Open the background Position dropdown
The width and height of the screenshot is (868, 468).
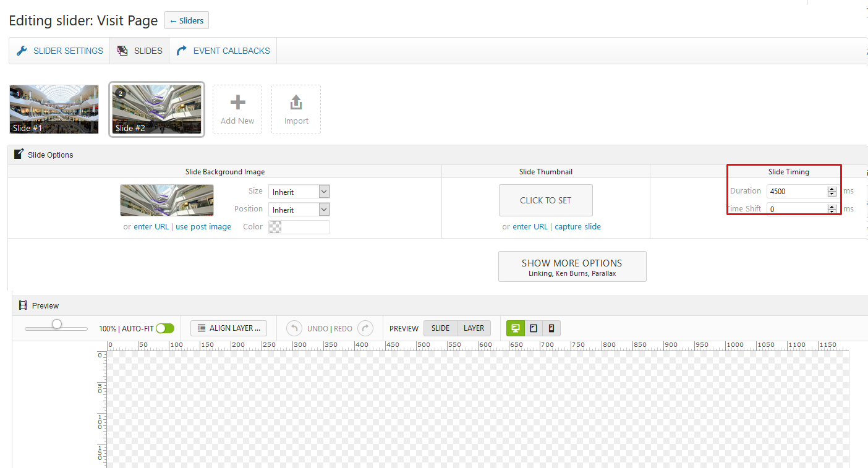pyautogui.click(x=299, y=210)
